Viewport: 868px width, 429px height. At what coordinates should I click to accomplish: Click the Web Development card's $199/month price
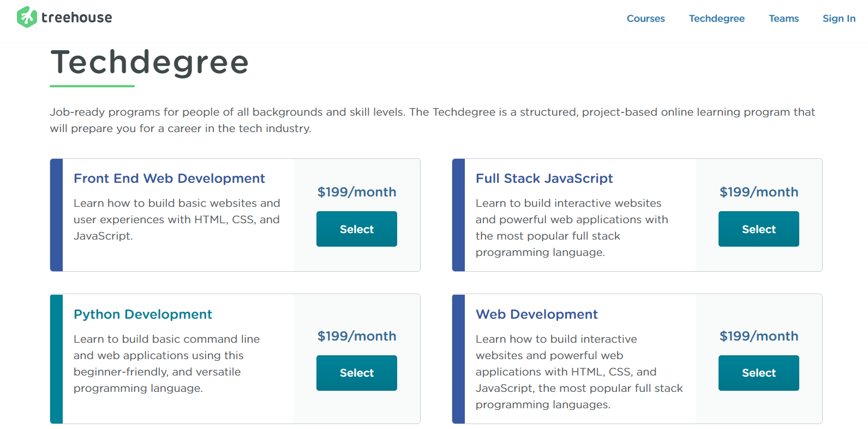click(758, 336)
